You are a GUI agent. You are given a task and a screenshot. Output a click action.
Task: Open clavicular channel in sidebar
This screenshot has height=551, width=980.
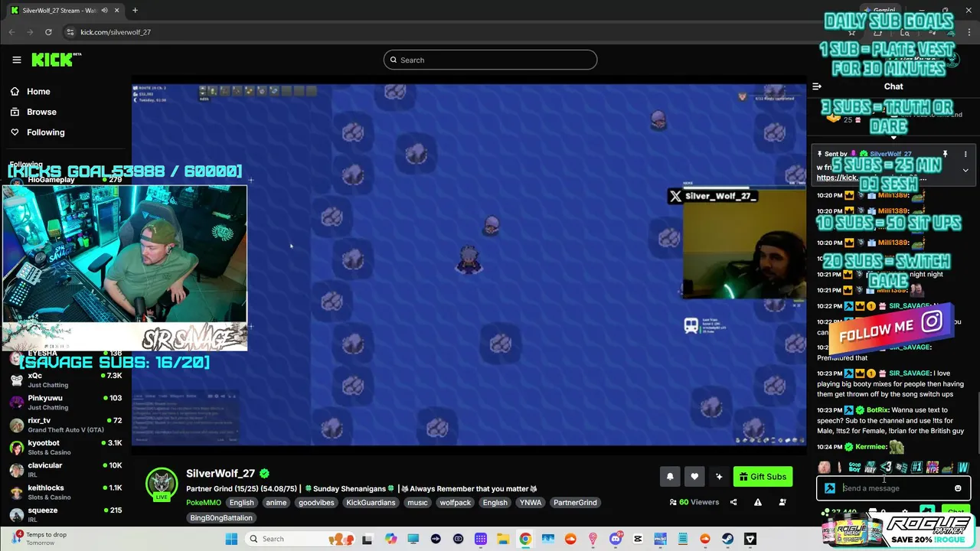65,470
